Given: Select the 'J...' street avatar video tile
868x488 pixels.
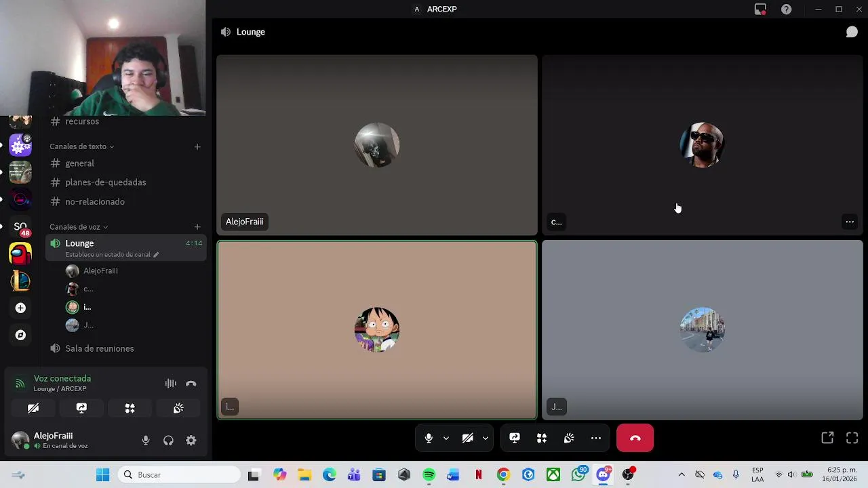Looking at the screenshot, I should pyautogui.click(x=703, y=330).
